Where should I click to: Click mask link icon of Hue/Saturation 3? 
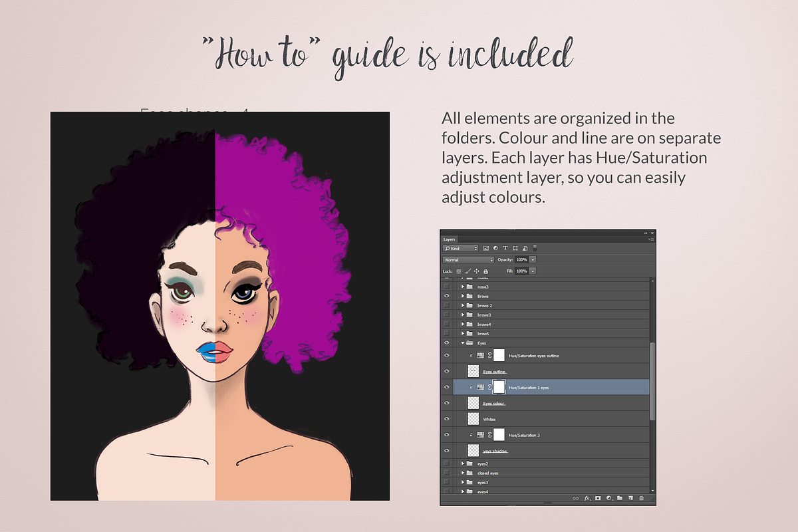(489, 435)
